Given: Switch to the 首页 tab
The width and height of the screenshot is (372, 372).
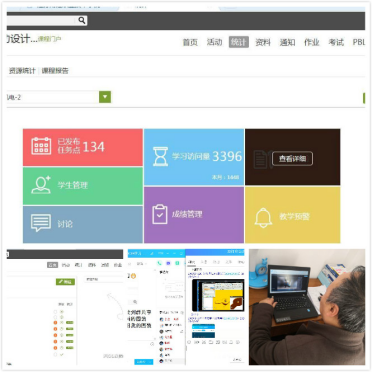Looking at the screenshot, I should (190, 42).
